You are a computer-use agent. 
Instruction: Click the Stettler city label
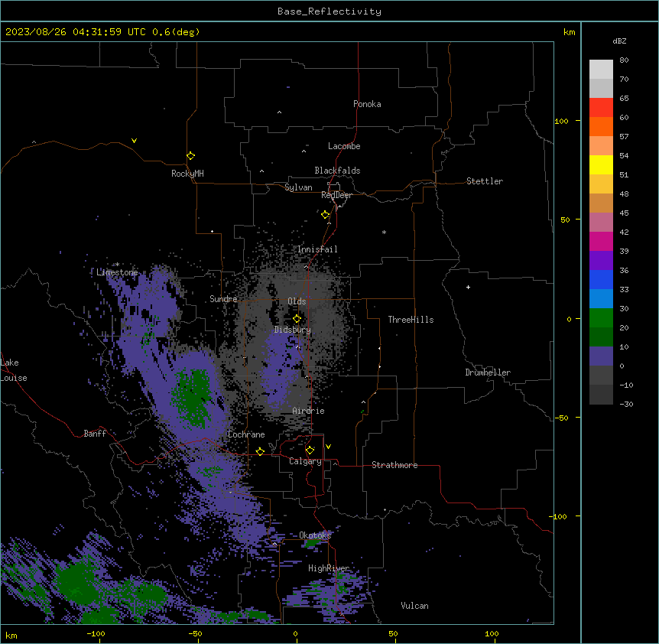pos(485,181)
